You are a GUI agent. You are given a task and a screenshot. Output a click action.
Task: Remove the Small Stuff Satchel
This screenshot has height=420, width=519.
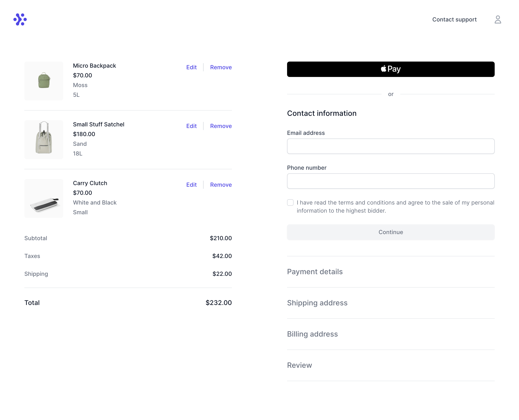click(x=221, y=126)
